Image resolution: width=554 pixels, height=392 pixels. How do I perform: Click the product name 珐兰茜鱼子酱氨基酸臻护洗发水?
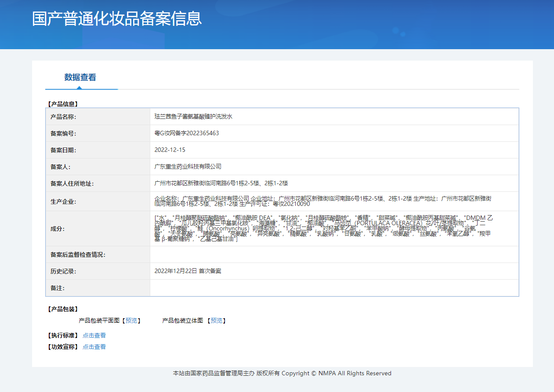(193, 117)
